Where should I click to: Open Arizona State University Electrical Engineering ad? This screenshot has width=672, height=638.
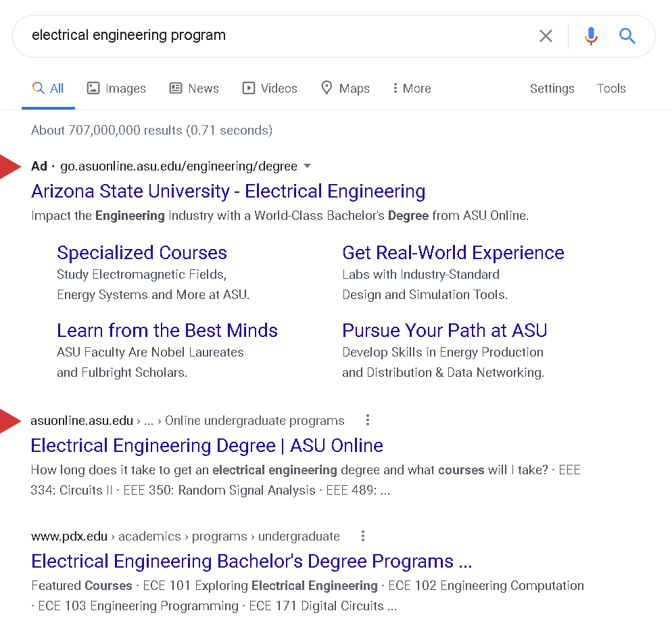(x=228, y=191)
